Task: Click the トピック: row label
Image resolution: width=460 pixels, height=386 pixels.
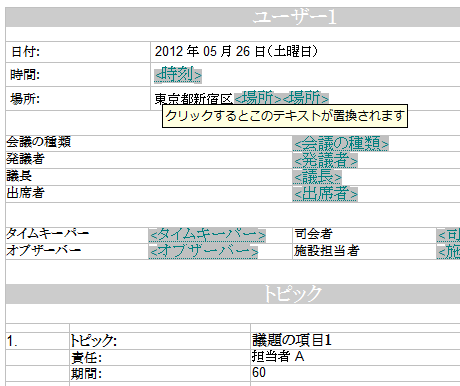Action: pos(93,341)
